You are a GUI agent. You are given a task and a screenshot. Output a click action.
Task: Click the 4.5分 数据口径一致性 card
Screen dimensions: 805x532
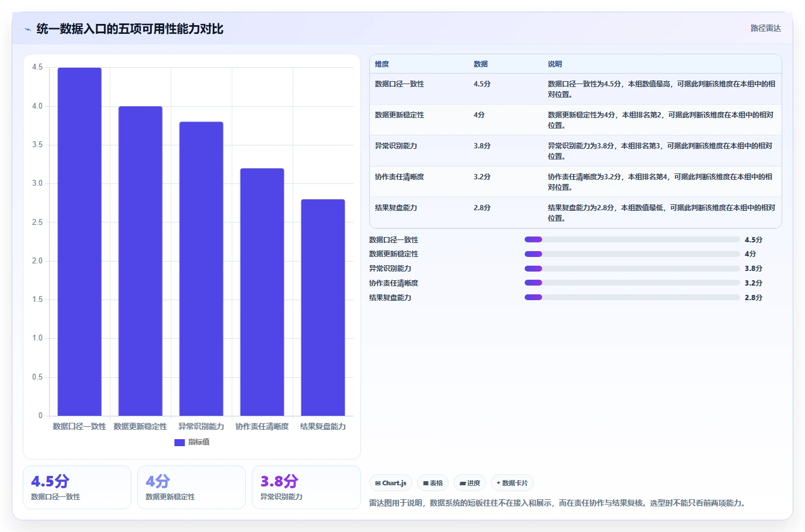pos(77,487)
